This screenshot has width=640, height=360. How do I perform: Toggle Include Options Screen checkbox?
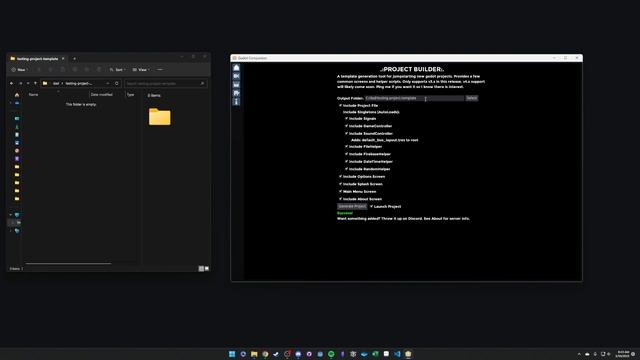pyautogui.click(x=340, y=176)
